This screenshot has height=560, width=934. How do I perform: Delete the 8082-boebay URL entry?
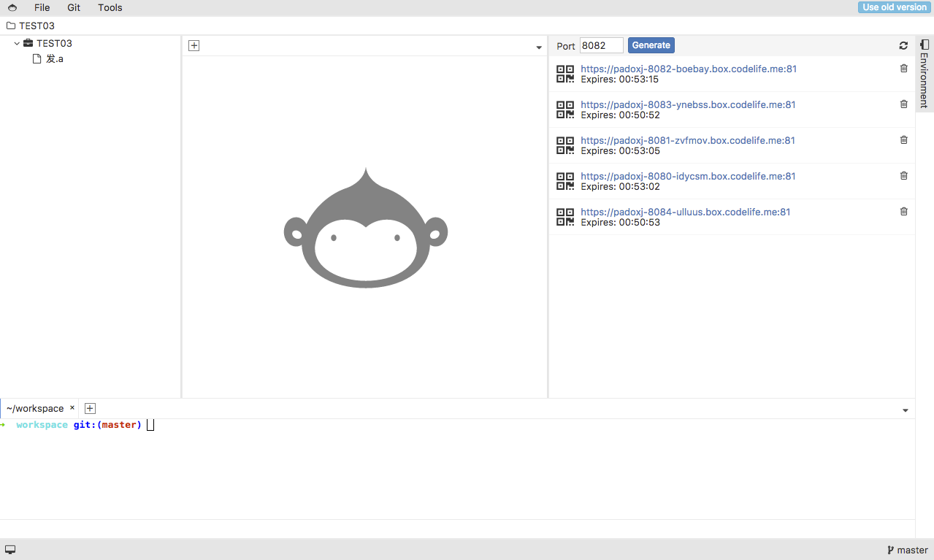click(904, 68)
